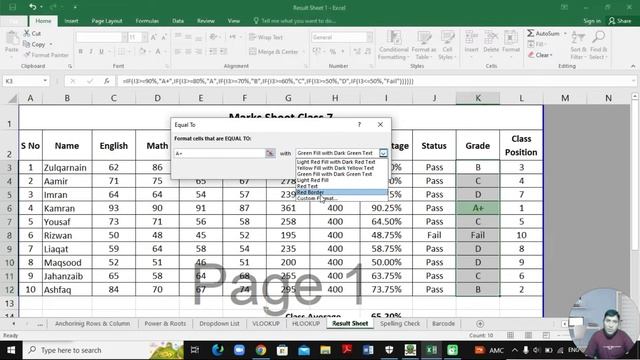Select Red Border option in dropdown list

[341, 192]
